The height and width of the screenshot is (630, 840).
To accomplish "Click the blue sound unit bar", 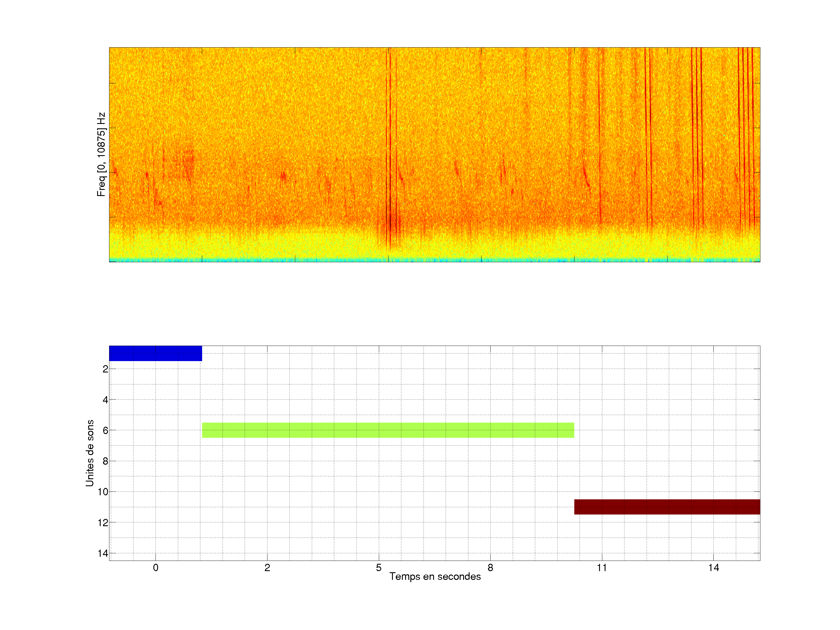I will click(155, 353).
